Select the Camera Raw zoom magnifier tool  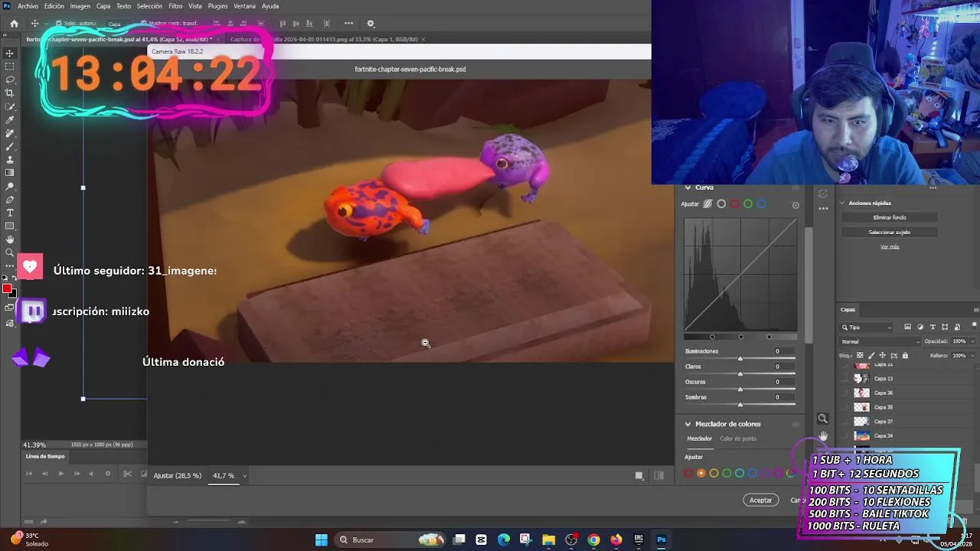pos(822,419)
